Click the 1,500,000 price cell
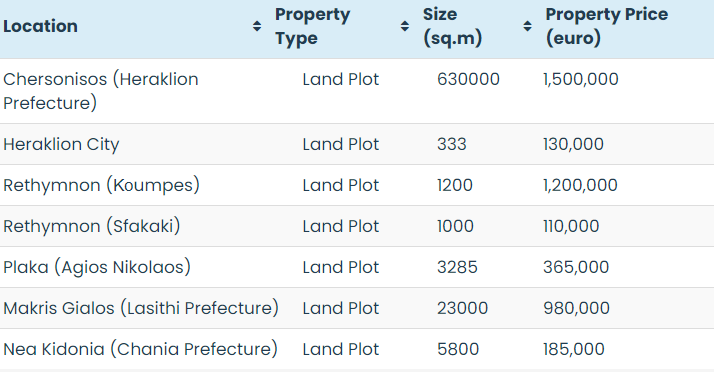Screen dimensions: 714x372 click(x=581, y=79)
